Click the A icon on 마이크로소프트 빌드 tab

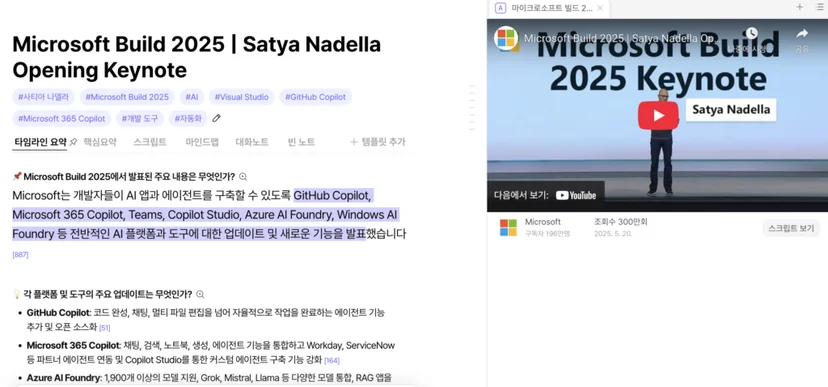click(x=501, y=8)
